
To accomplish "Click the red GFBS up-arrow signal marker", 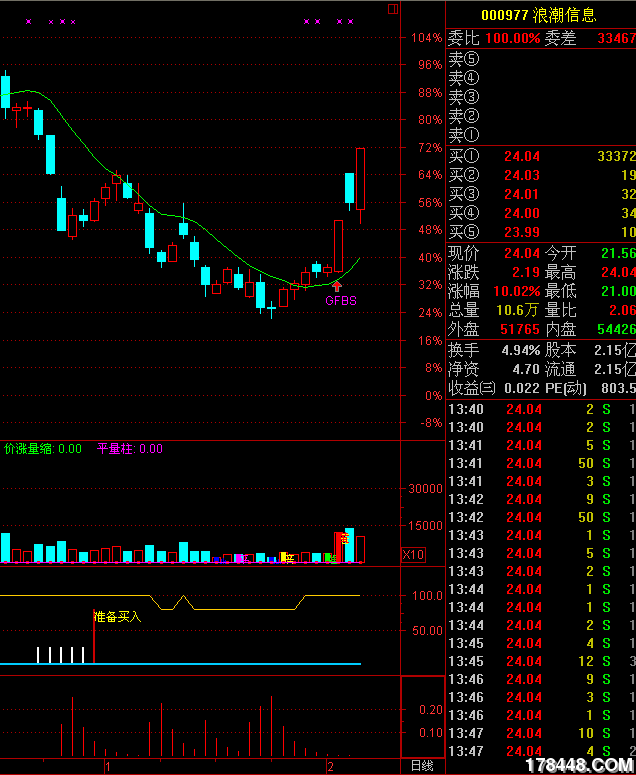I will [x=337, y=286].
